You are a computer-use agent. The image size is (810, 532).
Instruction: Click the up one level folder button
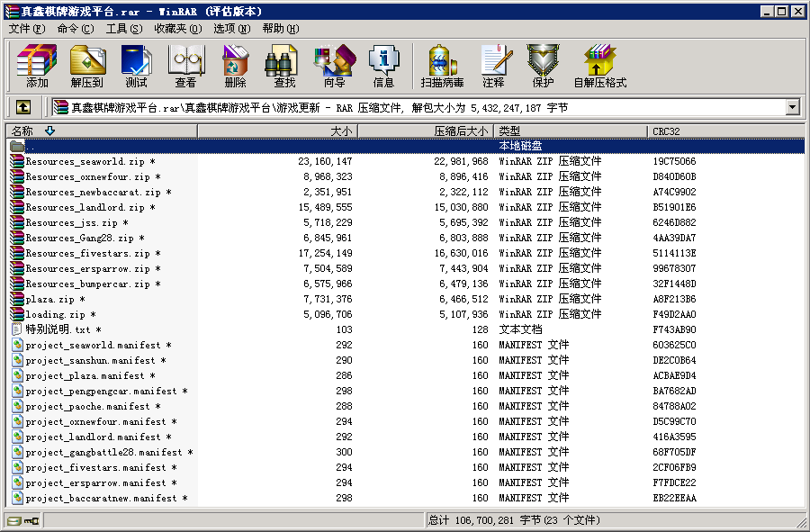(x=23, y=107)
